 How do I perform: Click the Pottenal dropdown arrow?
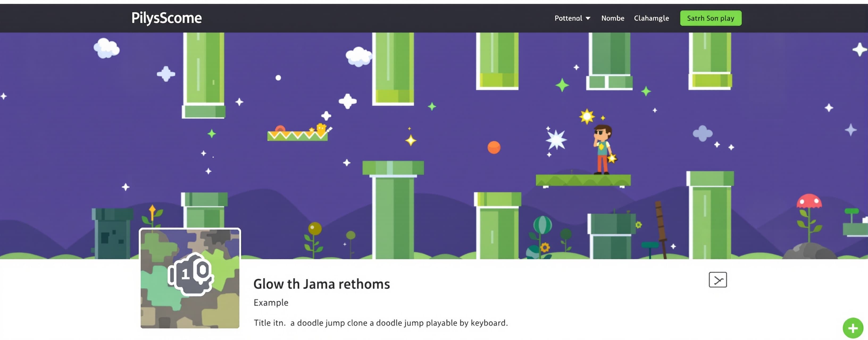(x=588, y=19)
